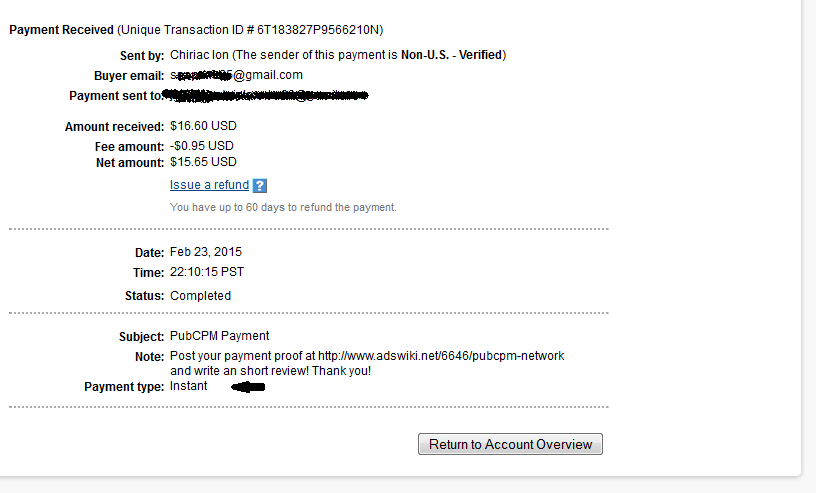Image resolution: width=816 pixels, height=493 pixels.
Task: Click the PubCPM Payment subject text
Action: pyautogui.click(x=220, y=336)
